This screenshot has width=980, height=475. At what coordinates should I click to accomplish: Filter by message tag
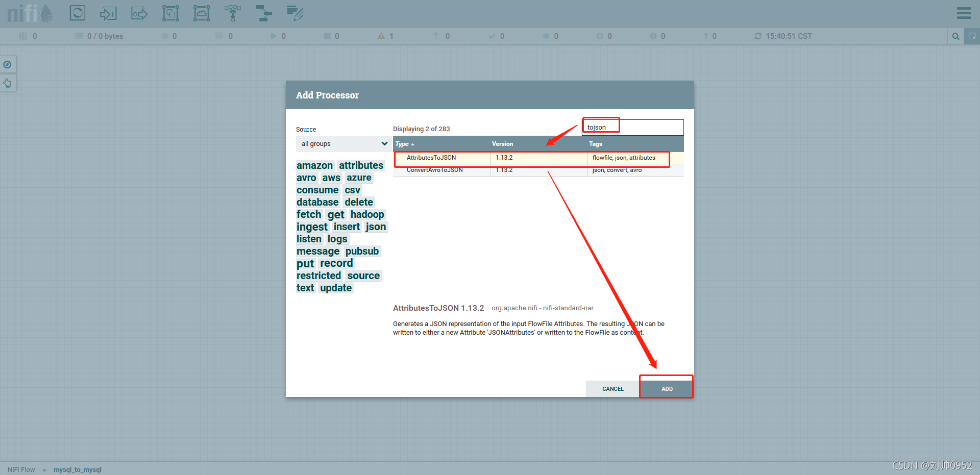(x=318, y=251)
